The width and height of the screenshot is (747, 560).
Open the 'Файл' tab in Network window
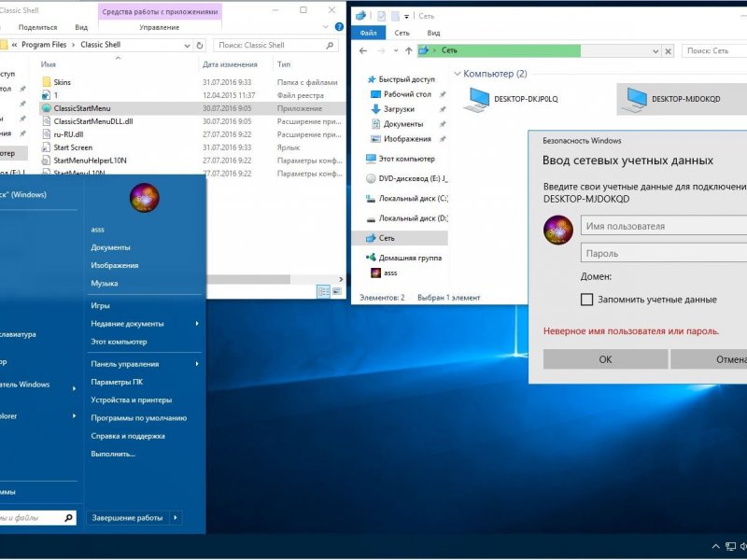(x=368, y=33)
